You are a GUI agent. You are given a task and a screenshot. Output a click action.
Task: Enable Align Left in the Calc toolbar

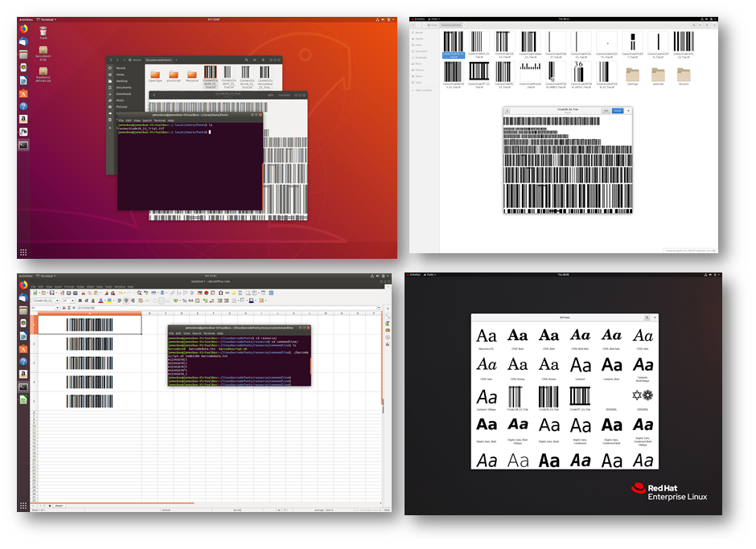point(120,301)
